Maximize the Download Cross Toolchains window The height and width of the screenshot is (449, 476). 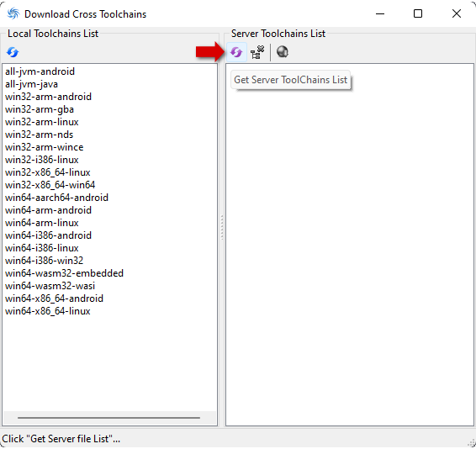pyautogui.click(x=418, y=13)
